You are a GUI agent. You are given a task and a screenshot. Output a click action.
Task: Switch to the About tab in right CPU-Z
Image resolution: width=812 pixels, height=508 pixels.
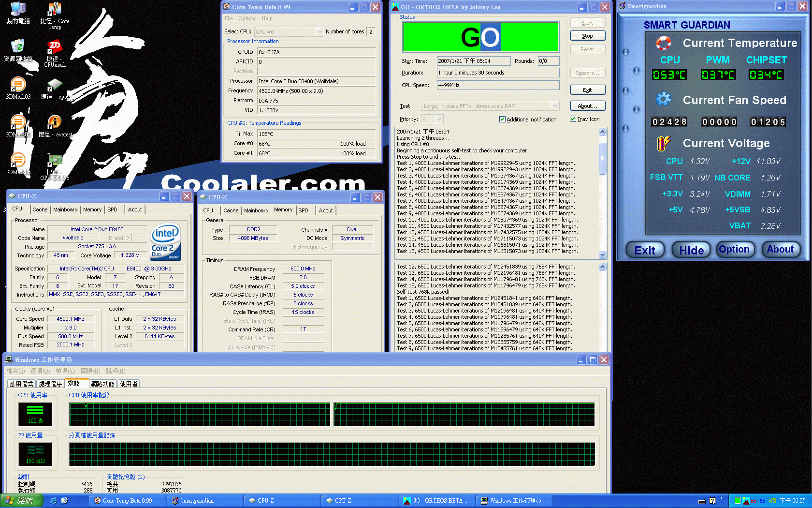[326, 210]
